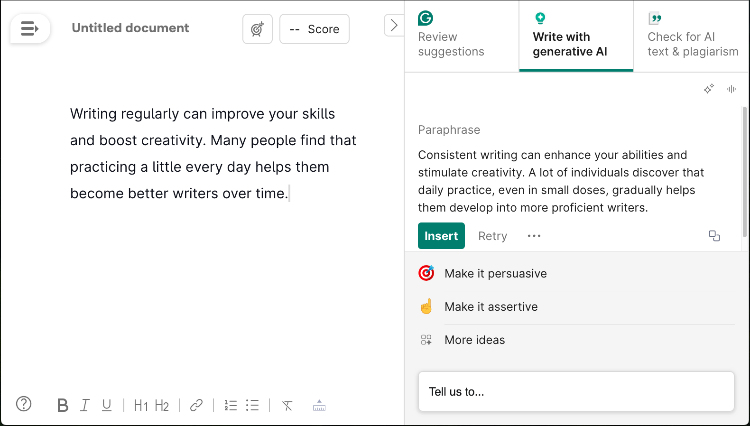Image resolution: width=750 pixels, height=426 pixels.
Task: Click the voice waveform icon
Action: point(731,89)
